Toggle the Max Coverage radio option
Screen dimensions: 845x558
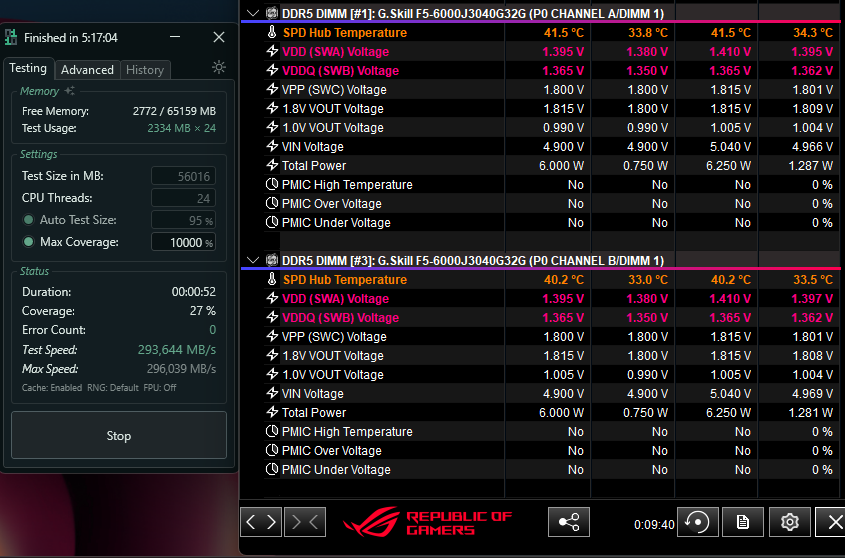(29, 242)
